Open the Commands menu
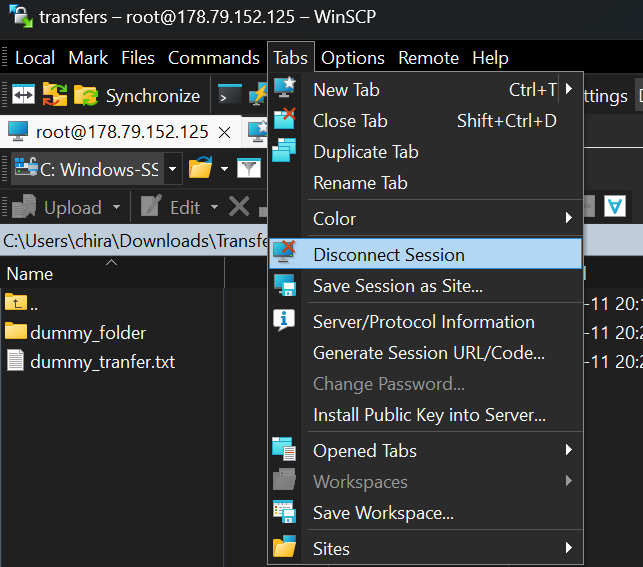This screenshot has height=567, width=643. coord(213,58)
